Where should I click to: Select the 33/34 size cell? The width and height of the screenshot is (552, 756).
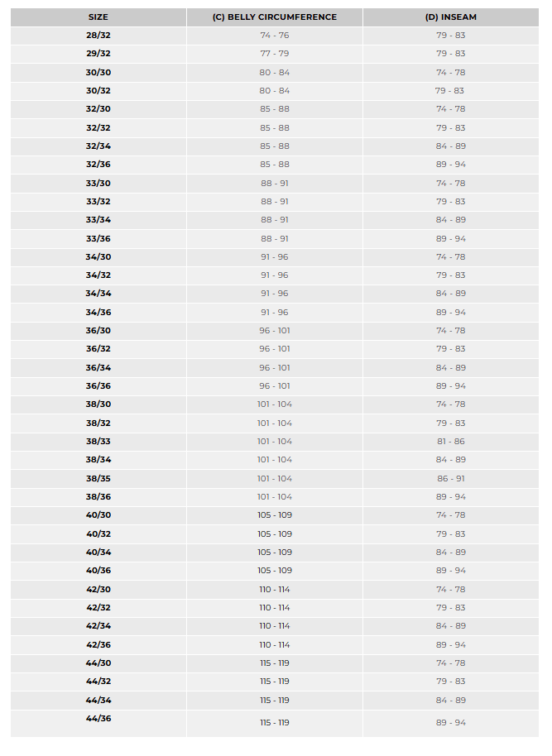tap(98, 220)
